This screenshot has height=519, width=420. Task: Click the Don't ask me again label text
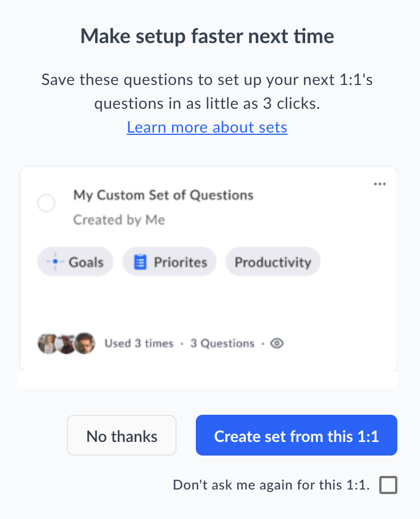271,485
